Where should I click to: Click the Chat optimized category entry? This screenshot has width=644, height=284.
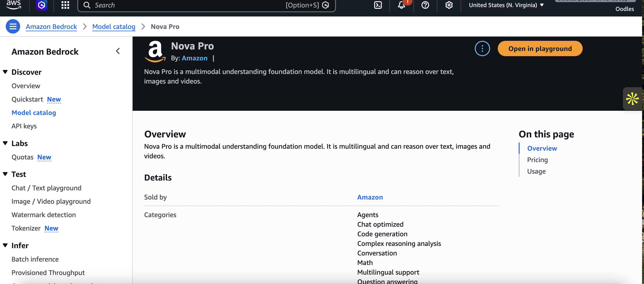tap(380, 224)
